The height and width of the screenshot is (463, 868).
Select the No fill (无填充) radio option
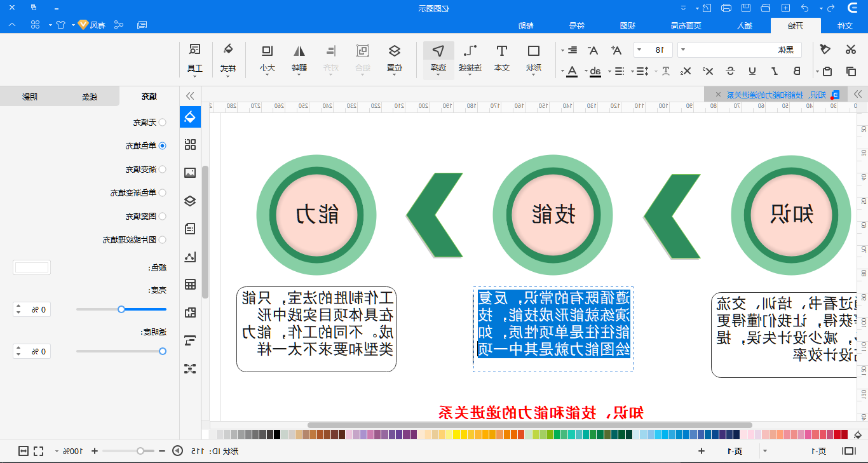click(x=162, y=122)
